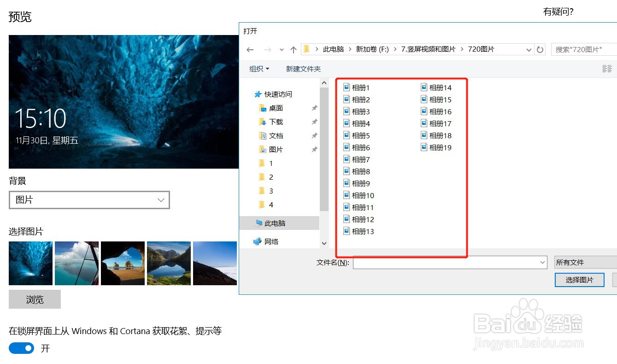Open the 相册19 file
Screen dimensions: 617x364
(441, 147)
